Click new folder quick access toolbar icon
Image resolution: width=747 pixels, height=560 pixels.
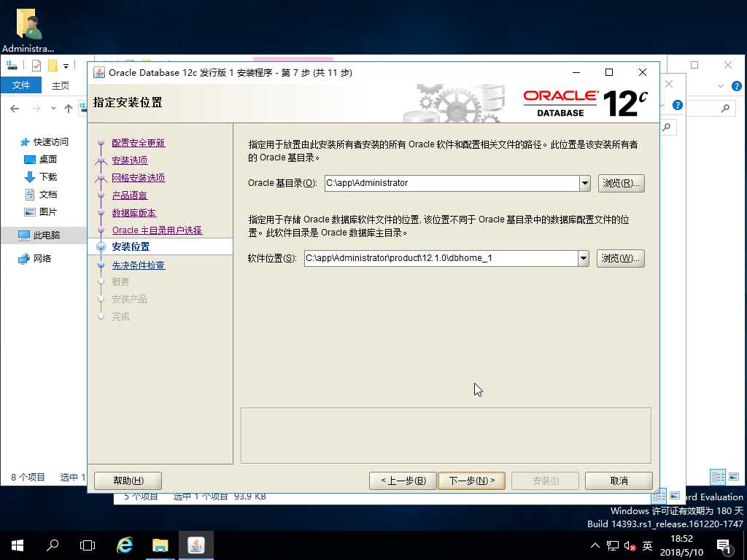coord(53,66)
